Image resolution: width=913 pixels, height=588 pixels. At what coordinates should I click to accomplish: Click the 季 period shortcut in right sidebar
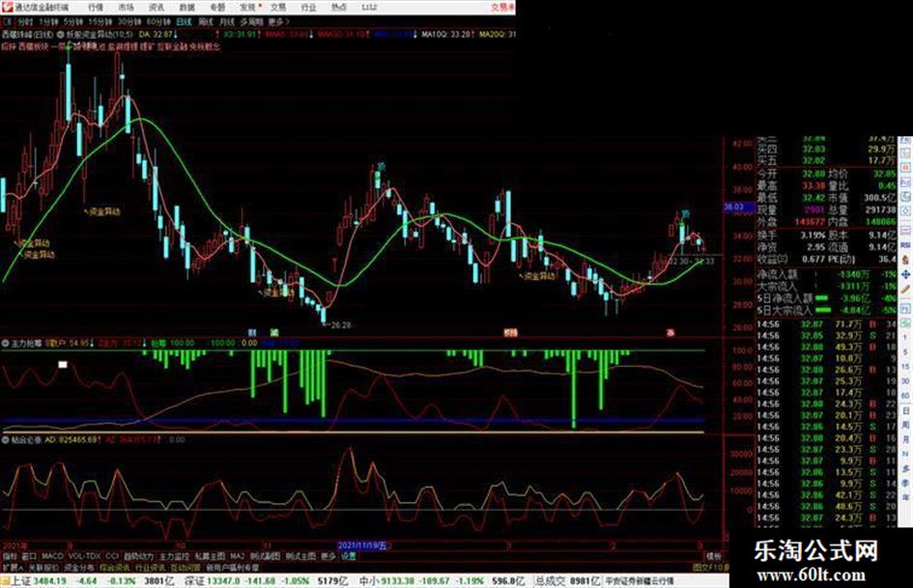coord(905,483)
